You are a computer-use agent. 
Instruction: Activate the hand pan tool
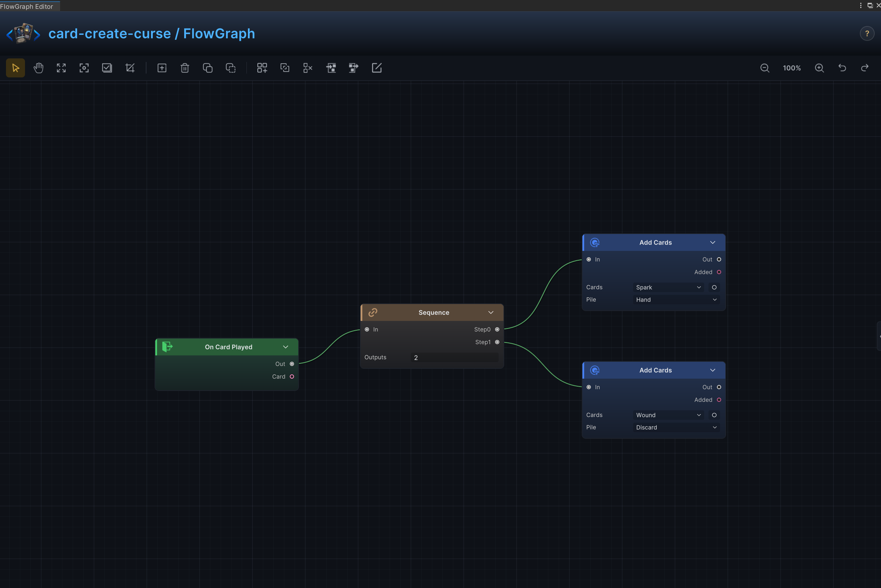coord(38,68)
